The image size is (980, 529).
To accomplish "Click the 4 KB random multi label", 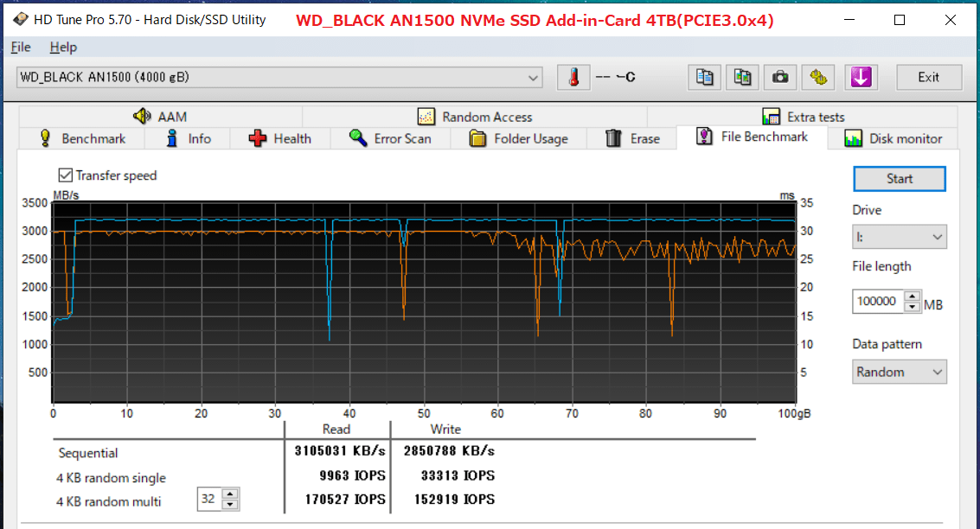I will click(109, 501).
